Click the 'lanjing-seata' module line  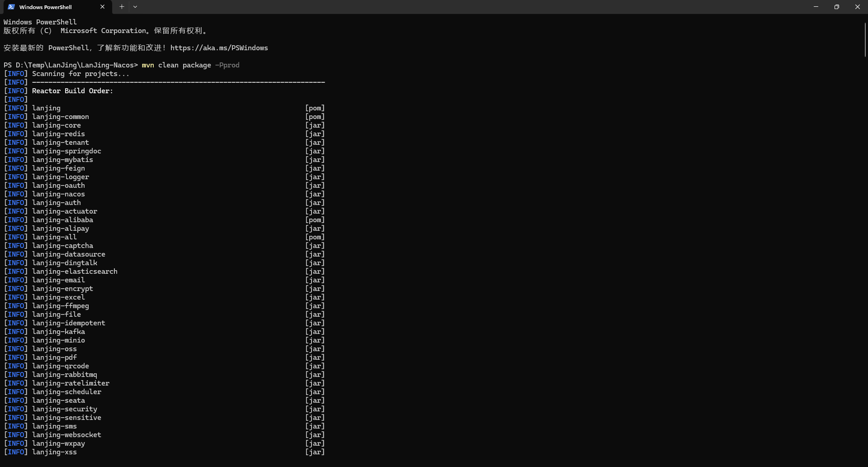pyautogui.click(x=58, y=400)
